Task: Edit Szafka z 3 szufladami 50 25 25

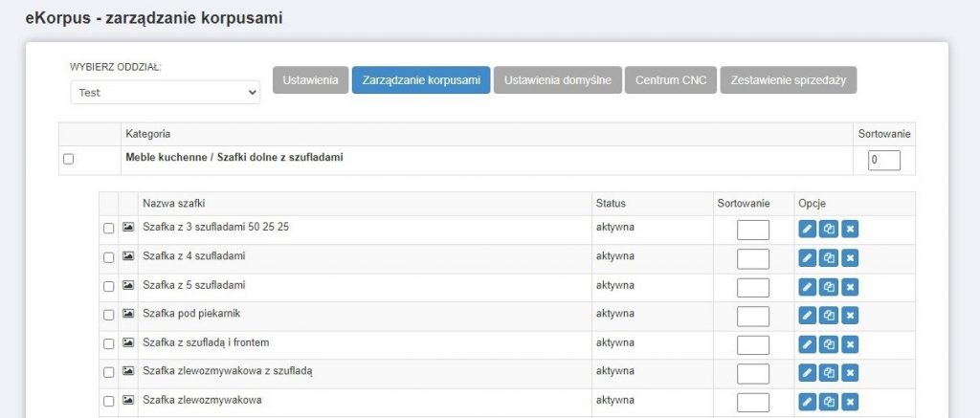Action: click(807, 230)
